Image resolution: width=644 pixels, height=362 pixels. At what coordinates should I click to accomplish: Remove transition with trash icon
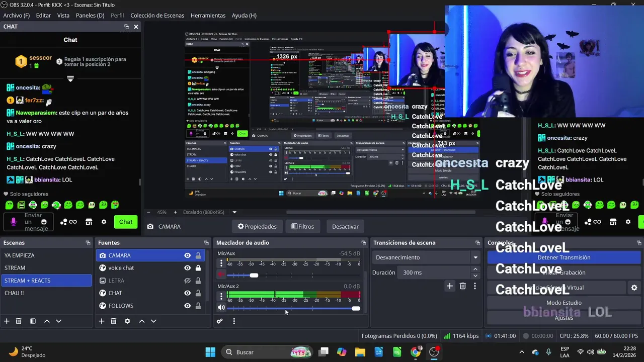pyautogui.click(x=463, y=286)
